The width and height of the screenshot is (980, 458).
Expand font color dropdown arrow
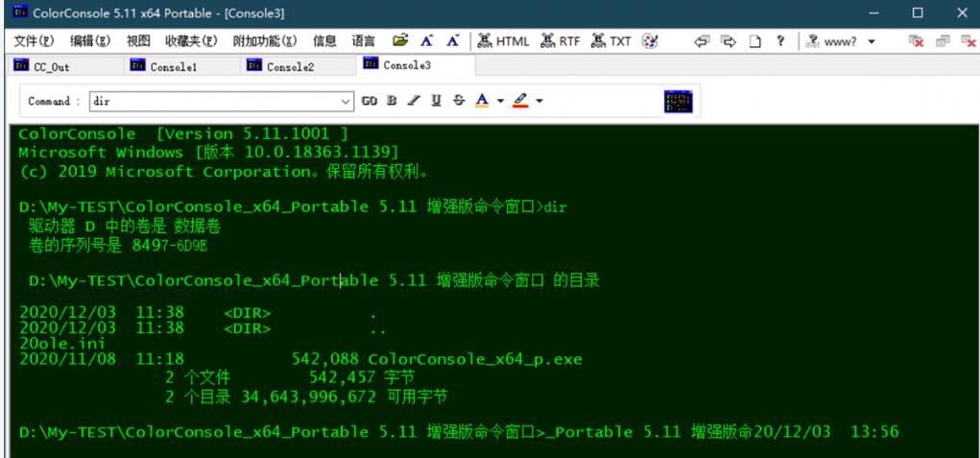(500, 101)
